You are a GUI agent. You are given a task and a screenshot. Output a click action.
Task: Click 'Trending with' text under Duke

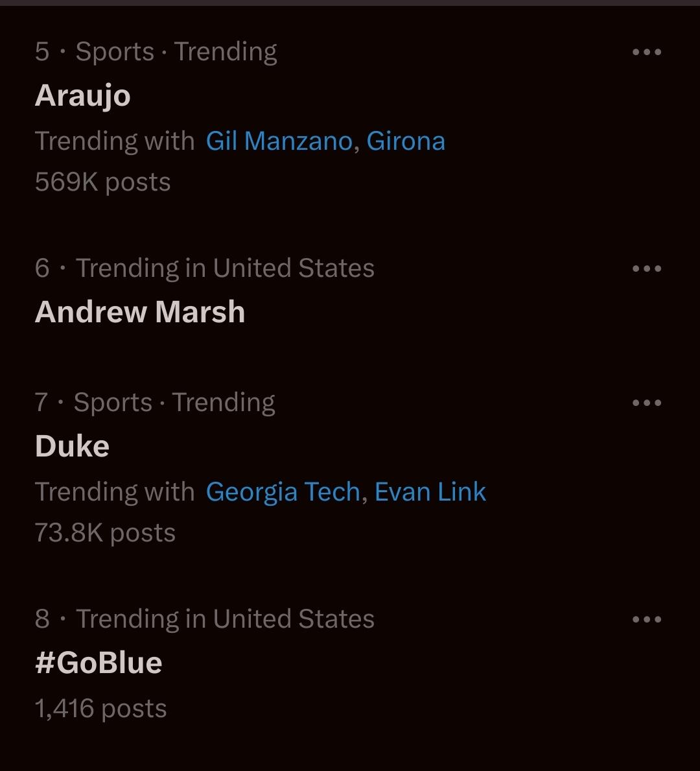point(115,492)
